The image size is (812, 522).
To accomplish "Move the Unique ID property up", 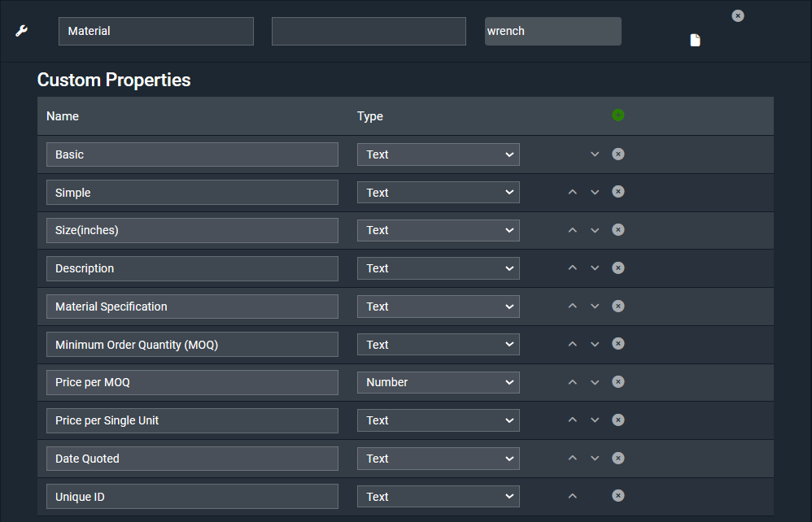I will coord(572,496).
